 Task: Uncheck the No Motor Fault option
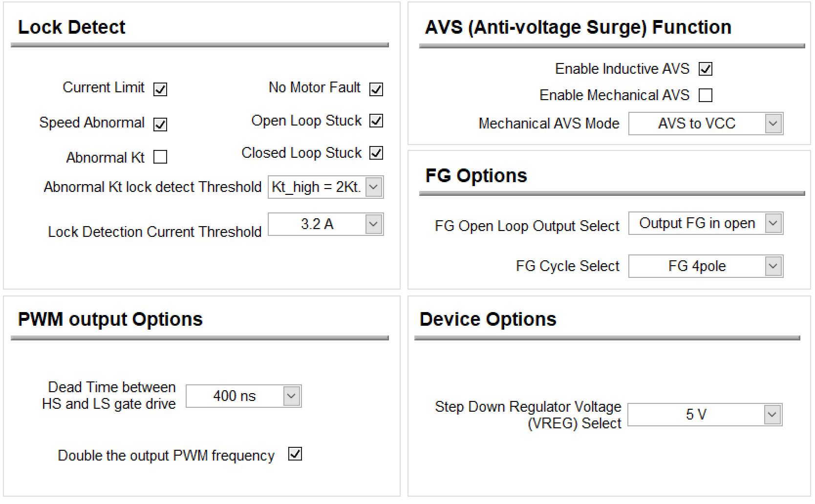[x=376, y=89]
